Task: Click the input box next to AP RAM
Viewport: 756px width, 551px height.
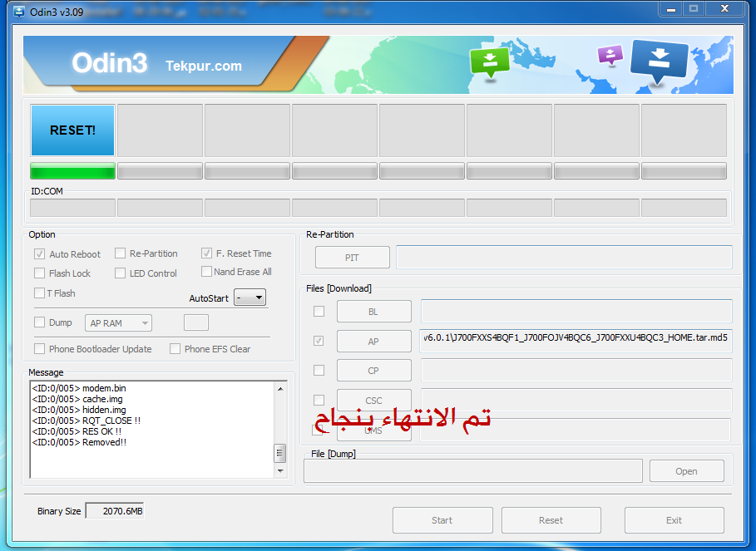Action: [x=195, y=322]
